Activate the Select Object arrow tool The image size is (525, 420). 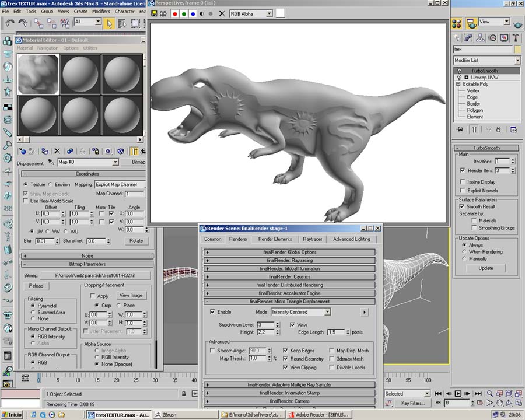pos(109,23)
